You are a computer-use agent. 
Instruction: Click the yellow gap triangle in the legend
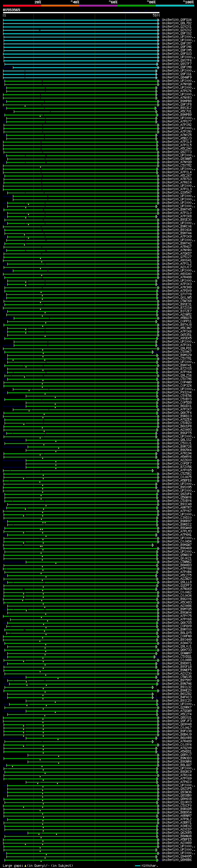click(25, 865)
